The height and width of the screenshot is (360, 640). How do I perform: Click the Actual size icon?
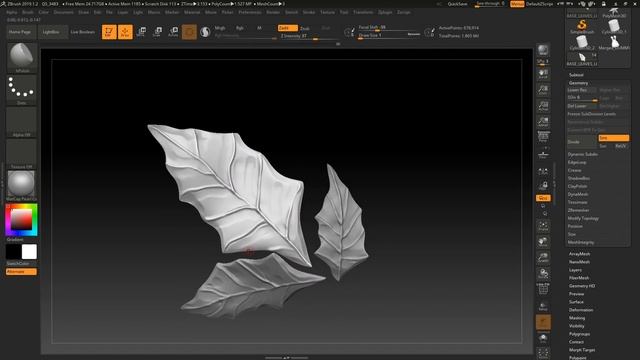click(543, 106)
